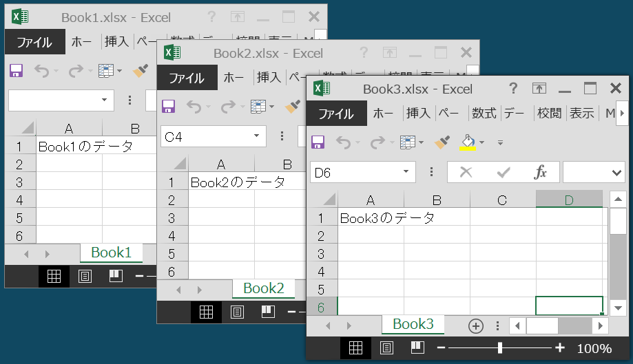Select column D header in Book3
Image resolution: width=633 pixels, height=364 pixels.
pyautogui.click(x=569, y=200)
